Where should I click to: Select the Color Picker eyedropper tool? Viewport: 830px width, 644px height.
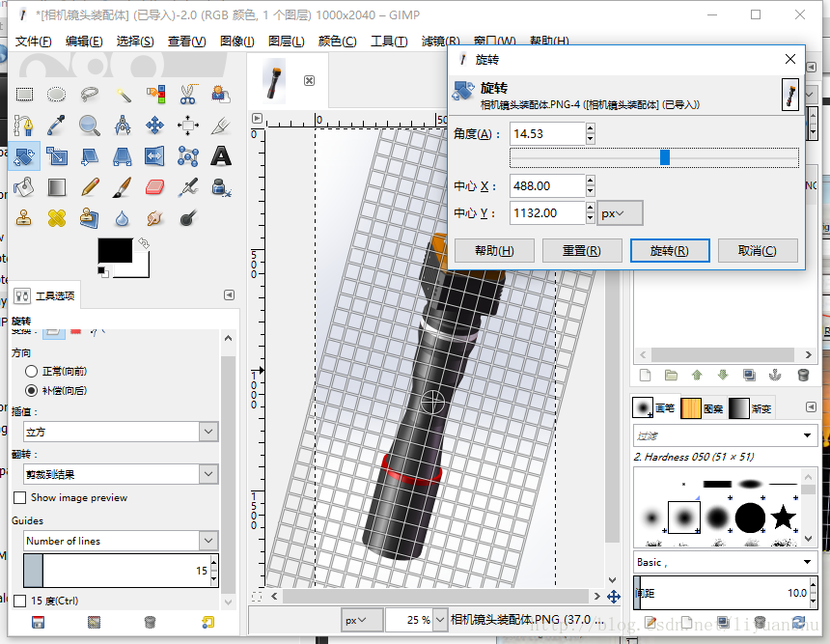coord(57,126)
